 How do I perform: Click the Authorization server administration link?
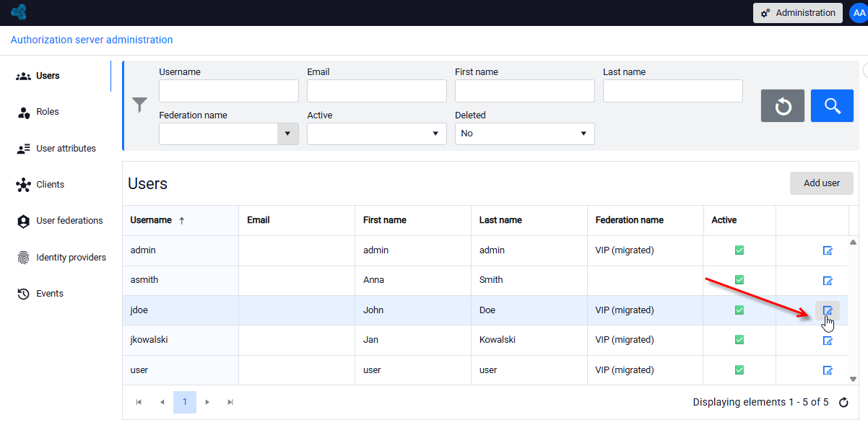click(92, 40)
